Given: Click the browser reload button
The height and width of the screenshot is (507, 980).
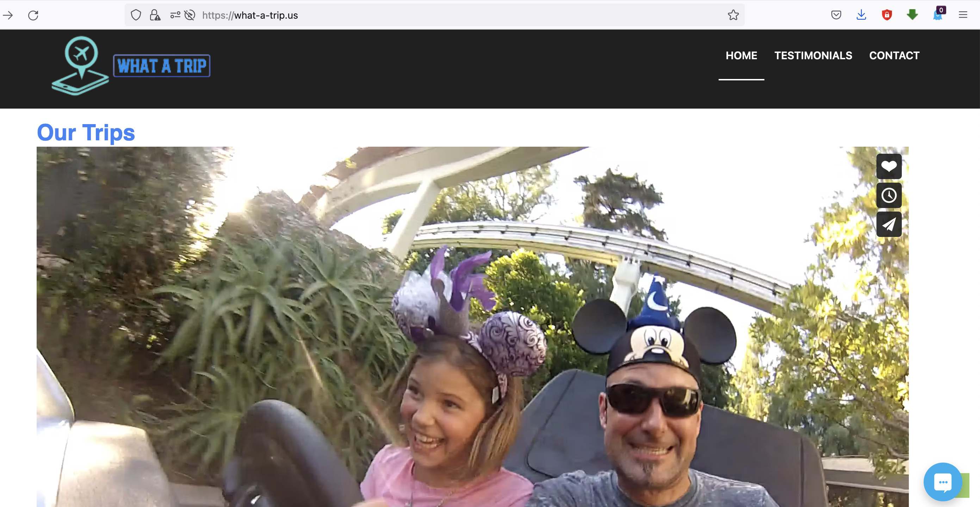Looking at the screenshot, I should click(33, 15).
